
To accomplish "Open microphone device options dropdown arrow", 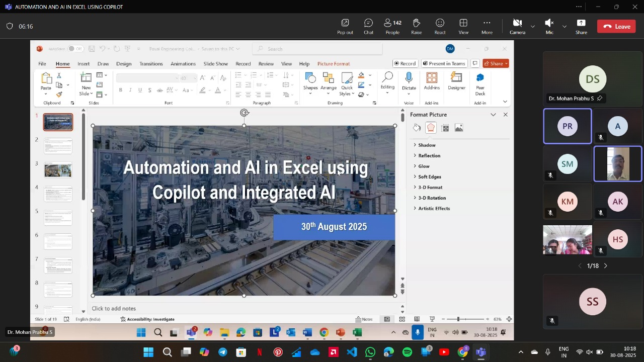I will [565, 26].
